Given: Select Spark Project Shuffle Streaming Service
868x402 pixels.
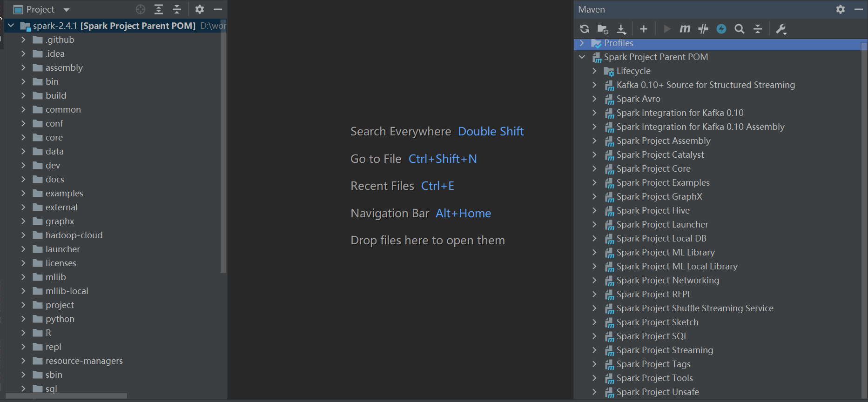Looking at the screenshot, I should click(x=695, y=308).
